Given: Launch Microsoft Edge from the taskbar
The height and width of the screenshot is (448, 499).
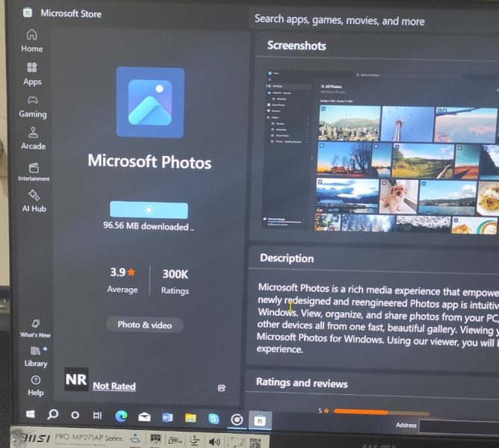Looking at the screenshot, I should [x=121, y=416].
